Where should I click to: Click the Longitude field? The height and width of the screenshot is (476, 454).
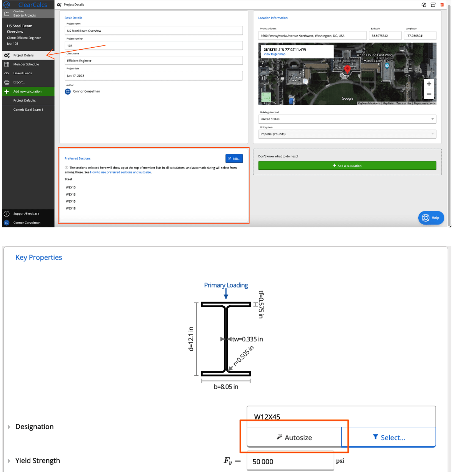[x=420, y=36]
